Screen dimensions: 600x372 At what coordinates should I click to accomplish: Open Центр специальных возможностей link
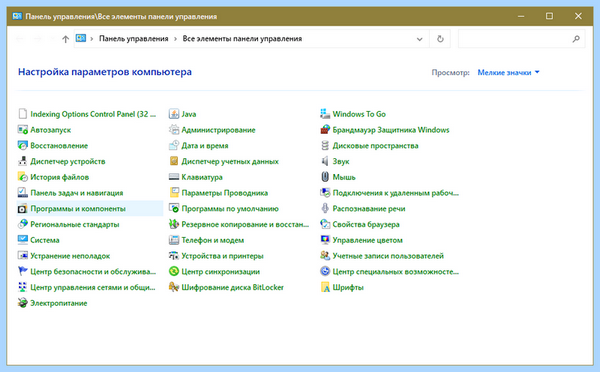pyautogui.click(x=396, y=272)
